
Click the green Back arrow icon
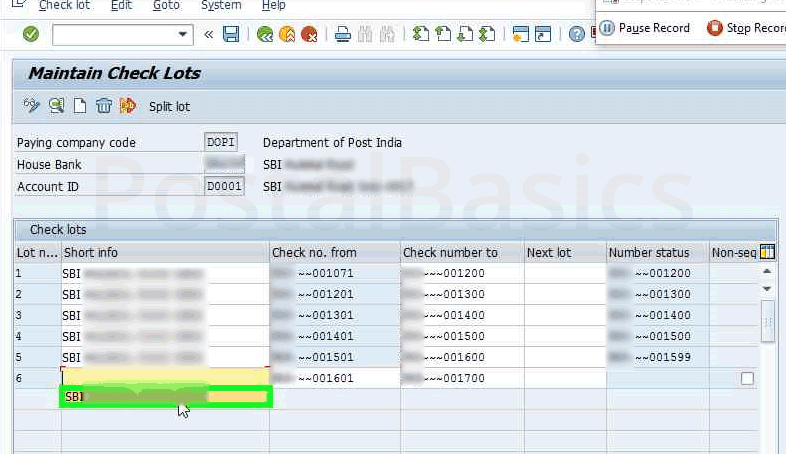(x=265, y=34)
